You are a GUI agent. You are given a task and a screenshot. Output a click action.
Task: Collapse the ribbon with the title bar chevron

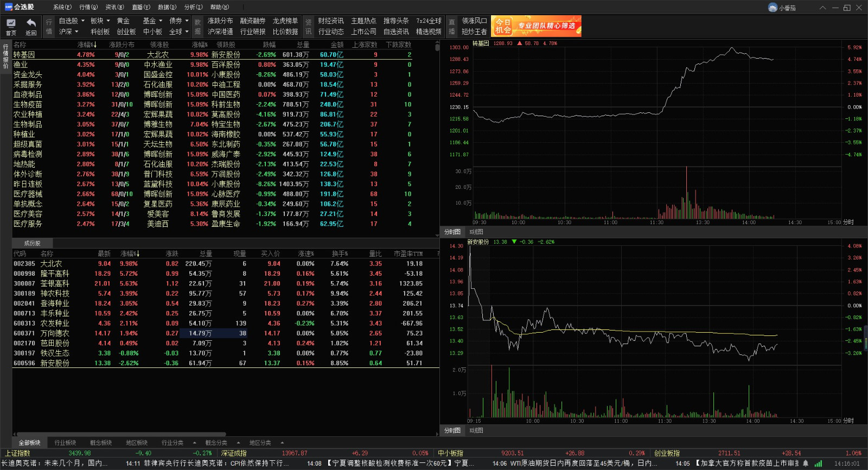pyautogui.click(x=822, y=8)
